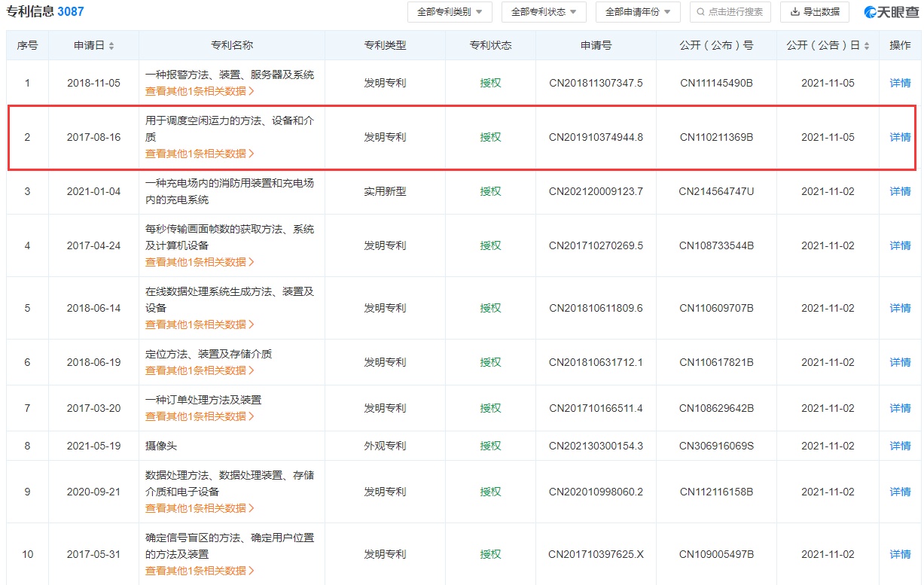This screenshot has width=924, height=585.
Task: Click the magnifier search icon
Action: click(x=700, y=12)
